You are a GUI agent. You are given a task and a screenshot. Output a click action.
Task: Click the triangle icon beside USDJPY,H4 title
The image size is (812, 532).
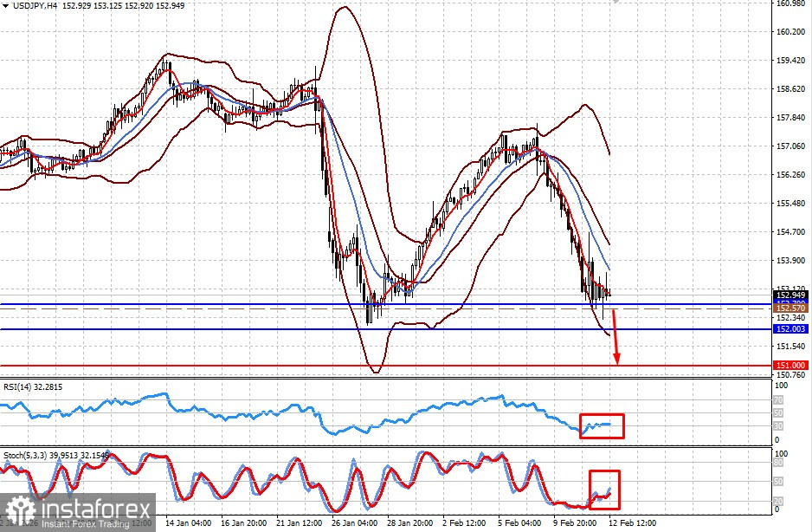5,6
